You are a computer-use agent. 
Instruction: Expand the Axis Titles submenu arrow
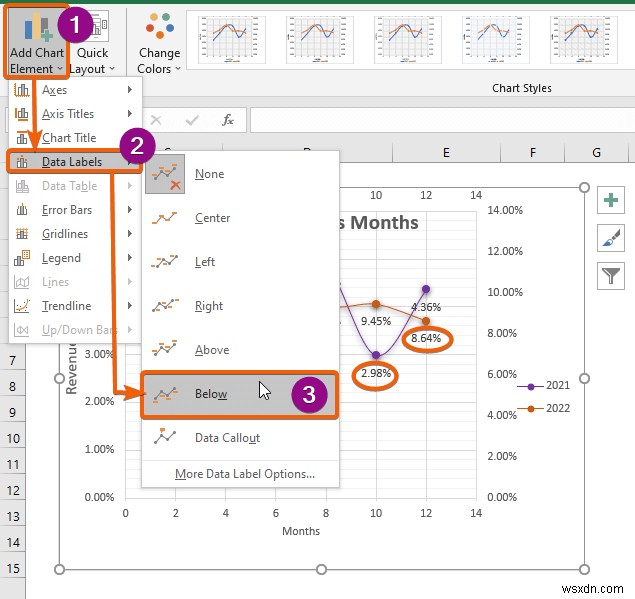(130, 113)
